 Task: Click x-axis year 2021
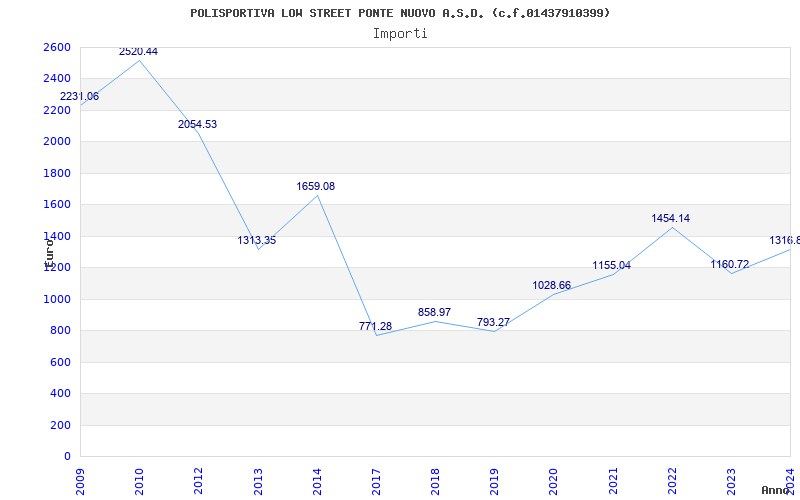point(613,481)
